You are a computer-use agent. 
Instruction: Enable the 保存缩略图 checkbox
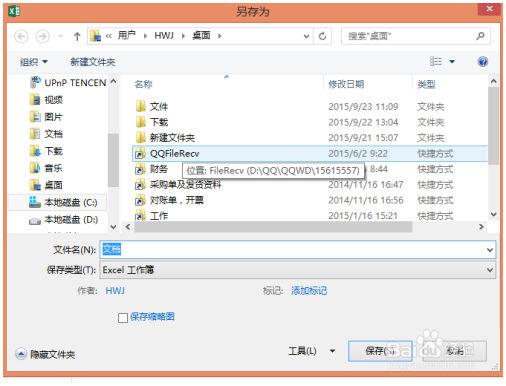pyautogui.click(x=123, y=317)
